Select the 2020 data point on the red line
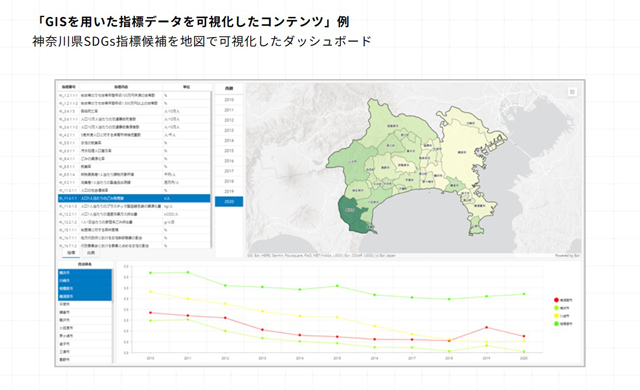The image size is (640, 390). [x=524, y=336]
